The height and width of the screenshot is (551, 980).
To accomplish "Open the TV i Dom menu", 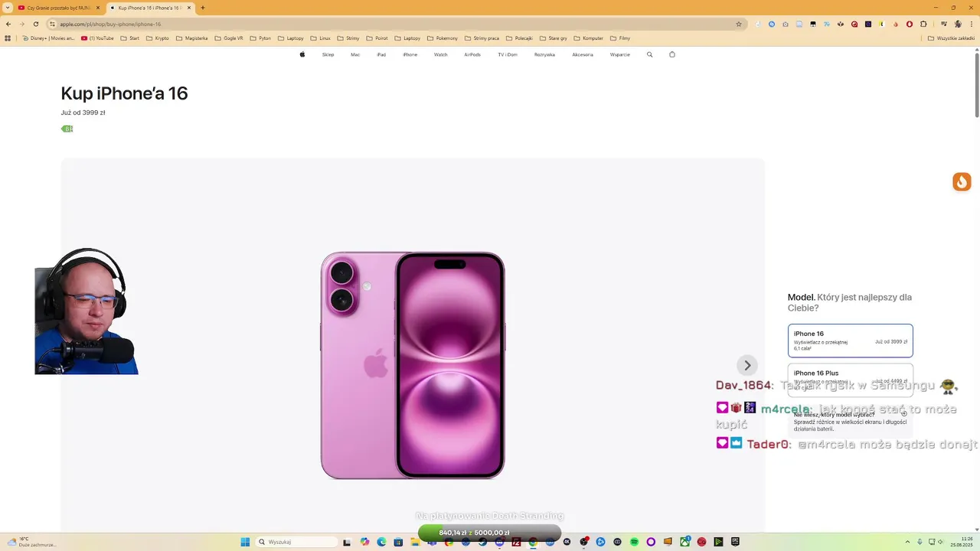I will coord(508,54).
